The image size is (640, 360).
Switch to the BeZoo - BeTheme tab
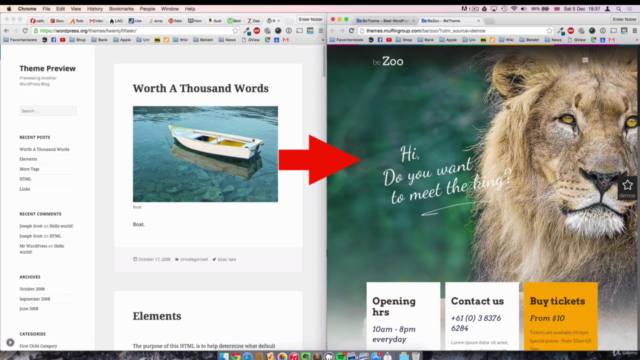[451, 20]
